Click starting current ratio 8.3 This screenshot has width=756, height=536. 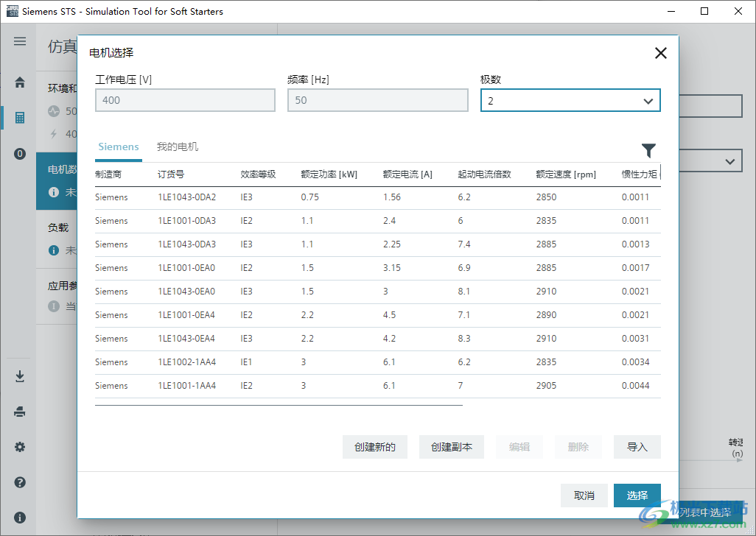(464, 339)
